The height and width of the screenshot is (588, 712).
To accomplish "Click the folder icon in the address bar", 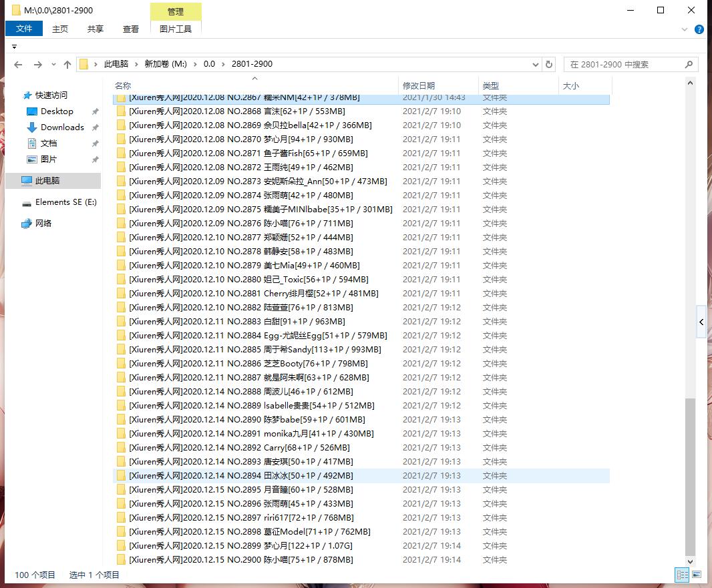I will (x=84, y=65).
